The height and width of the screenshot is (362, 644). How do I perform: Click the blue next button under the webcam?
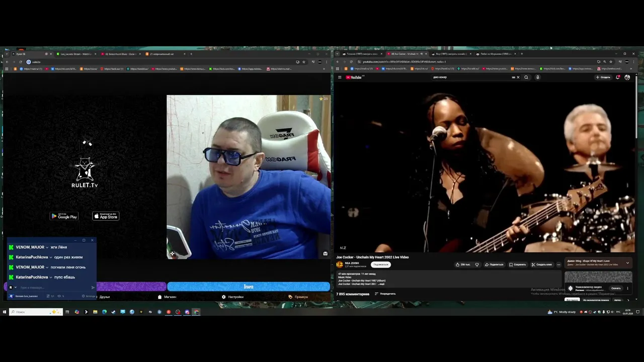(x=249, y=287)
